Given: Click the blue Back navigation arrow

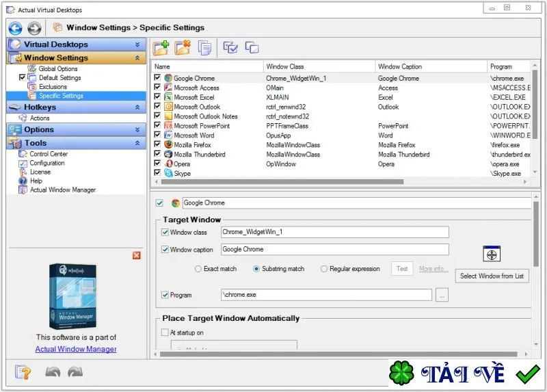Looking at the screenshot, I should (15, 28).
